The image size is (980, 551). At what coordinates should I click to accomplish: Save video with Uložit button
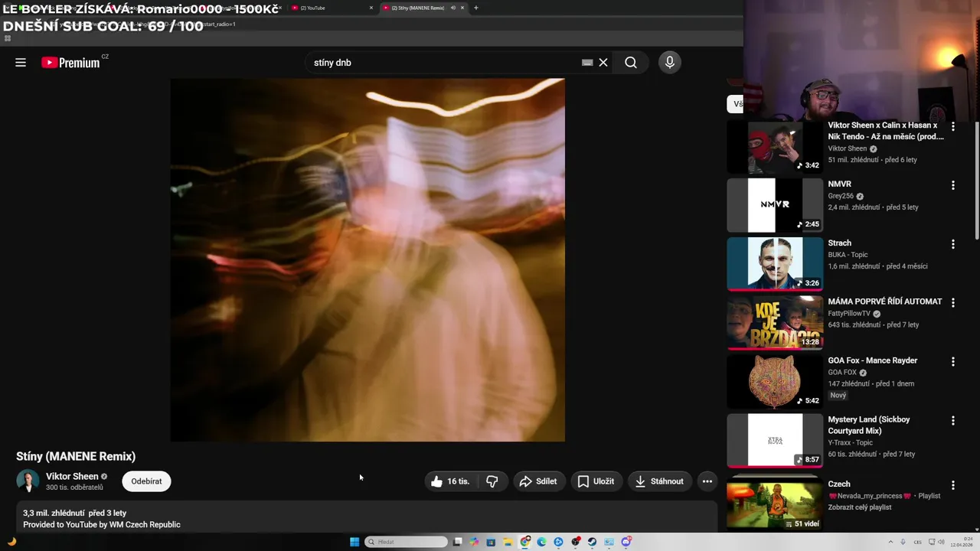(596, 481)
